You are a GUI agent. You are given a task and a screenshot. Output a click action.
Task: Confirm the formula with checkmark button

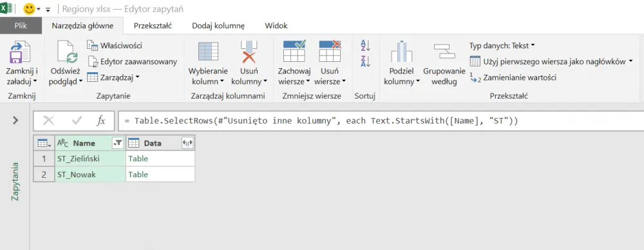point(77,120)
